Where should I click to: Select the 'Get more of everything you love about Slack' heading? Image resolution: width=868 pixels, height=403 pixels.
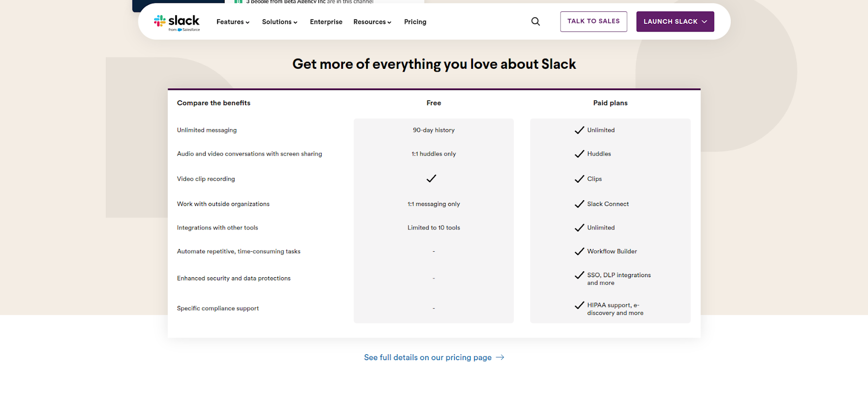coord(434,64)
